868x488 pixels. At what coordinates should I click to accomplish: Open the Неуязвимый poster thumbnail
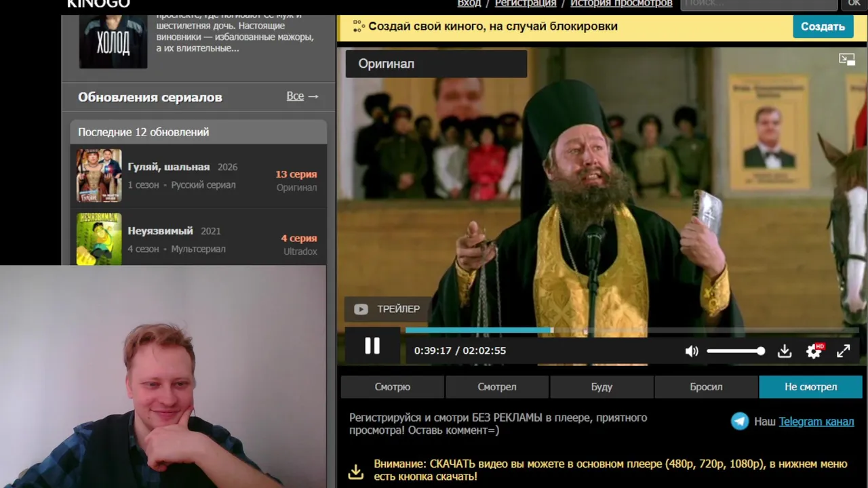click(99, 239)
